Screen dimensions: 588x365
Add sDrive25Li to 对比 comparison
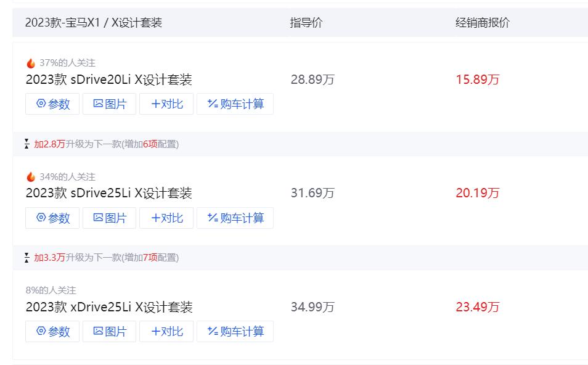tap(166, 218)
